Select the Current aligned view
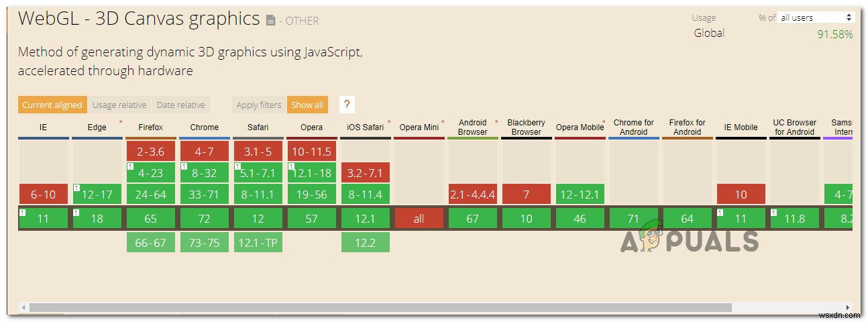Viewport: 868px width, 322px height. tap(52, 105)
